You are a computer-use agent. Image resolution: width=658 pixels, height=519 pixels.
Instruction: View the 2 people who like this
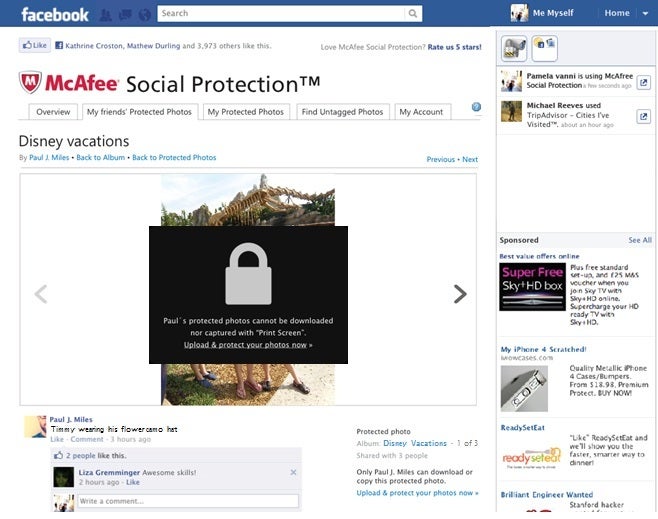tap(81, 456)
